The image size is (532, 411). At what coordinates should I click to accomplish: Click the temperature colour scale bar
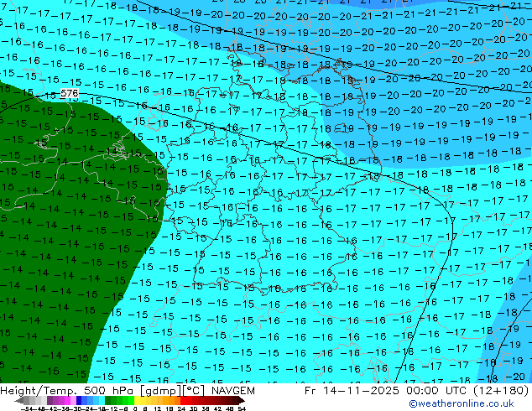(130, 400)
